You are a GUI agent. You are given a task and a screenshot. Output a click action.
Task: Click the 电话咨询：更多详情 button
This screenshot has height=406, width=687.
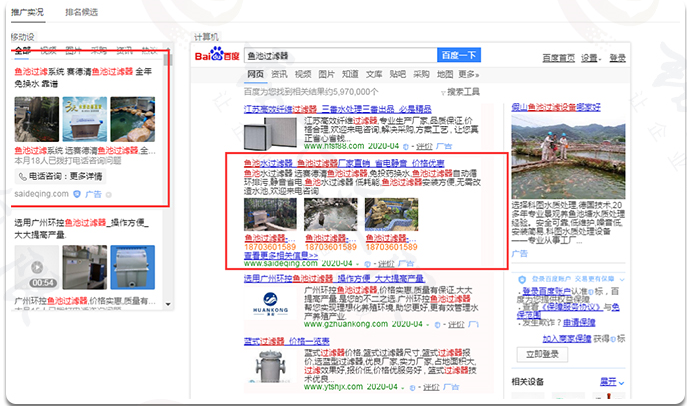[x=60, y=177]
